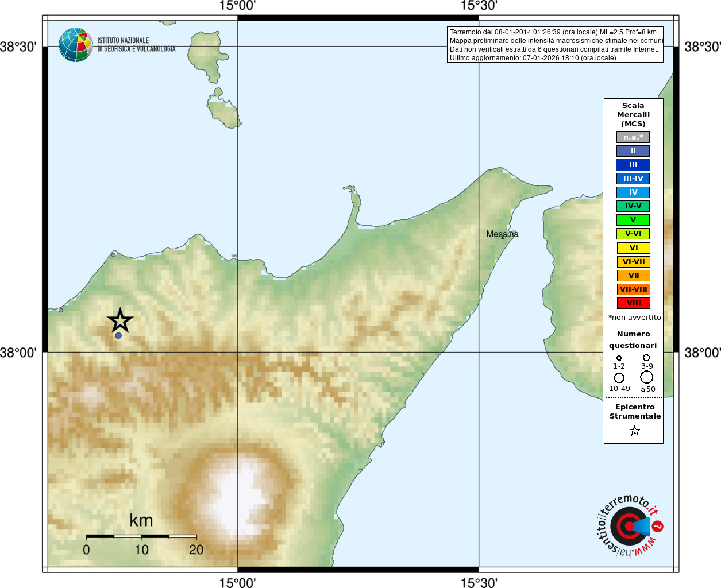
Task: Click the INGV globe logo
Action: click(76, 45)
